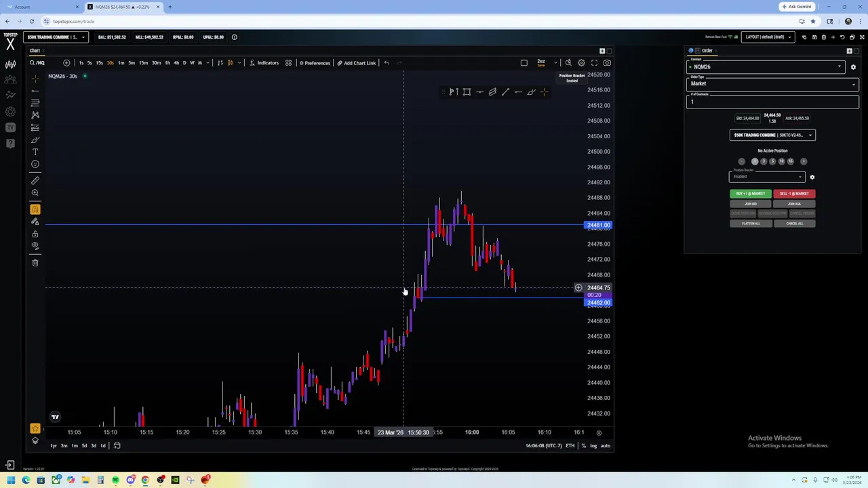Take a chart snapshot with the camera icon
Viewport: 868px width, 488px height.
pyautogui.click(x=607, y=63)
